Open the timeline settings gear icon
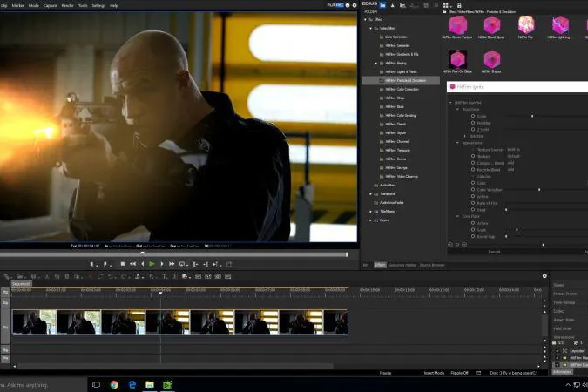The image size is (588, 392). point(544,276)
